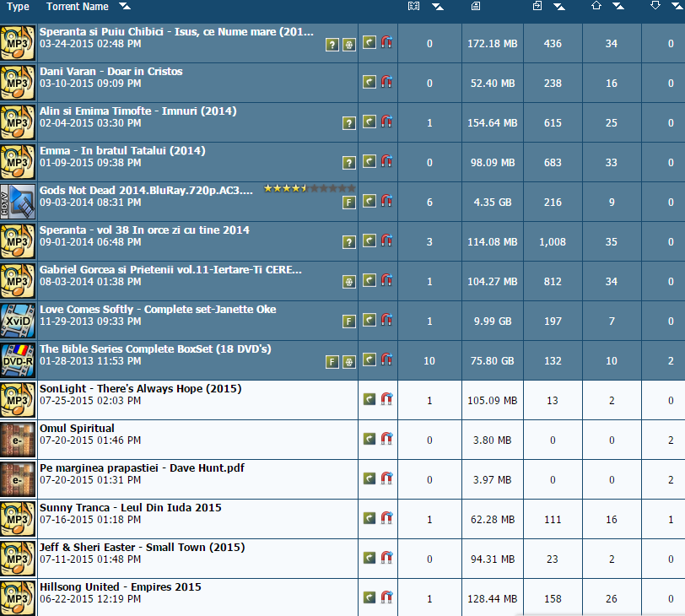Sort by leechers column arrow
This screenshot has width=685, height=616.
tap(677, 6)
